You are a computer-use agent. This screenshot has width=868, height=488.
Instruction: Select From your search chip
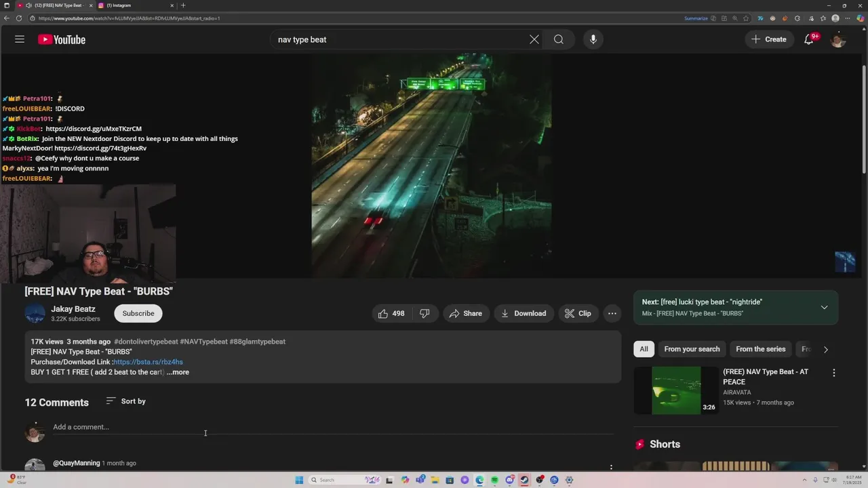pyautogui.click(x=692, y=349)
